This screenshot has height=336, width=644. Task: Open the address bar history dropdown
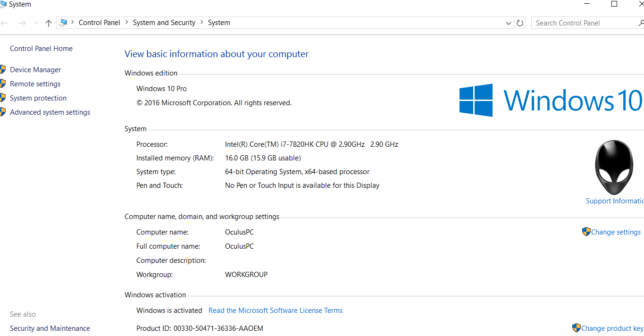[x=509, y=23]
